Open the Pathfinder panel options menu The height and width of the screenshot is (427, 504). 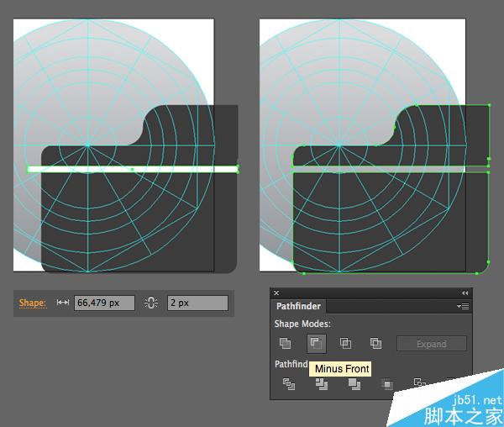point(463,306)
